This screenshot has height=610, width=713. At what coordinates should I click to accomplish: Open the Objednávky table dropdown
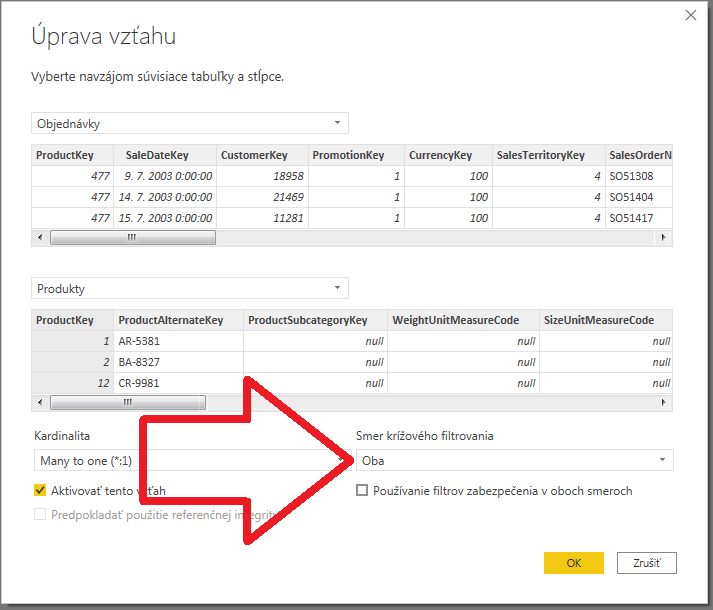coord(190,124)
